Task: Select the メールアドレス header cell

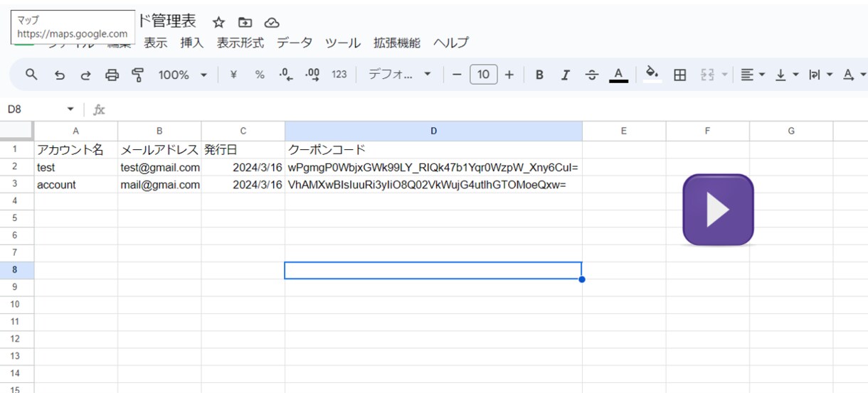Action: tap(159, 150)
